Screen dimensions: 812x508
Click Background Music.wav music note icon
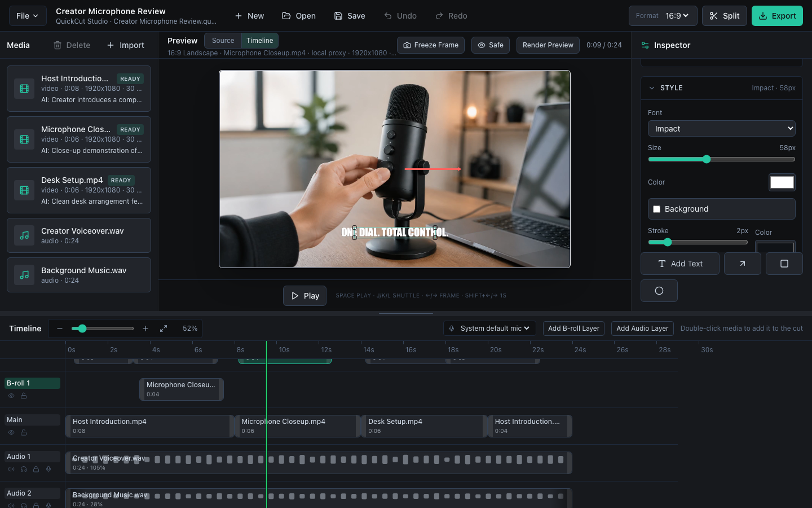[24, 275]
